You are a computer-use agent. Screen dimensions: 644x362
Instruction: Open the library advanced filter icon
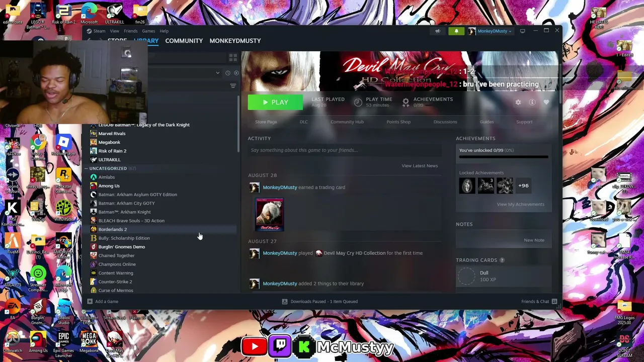(233, 86)
